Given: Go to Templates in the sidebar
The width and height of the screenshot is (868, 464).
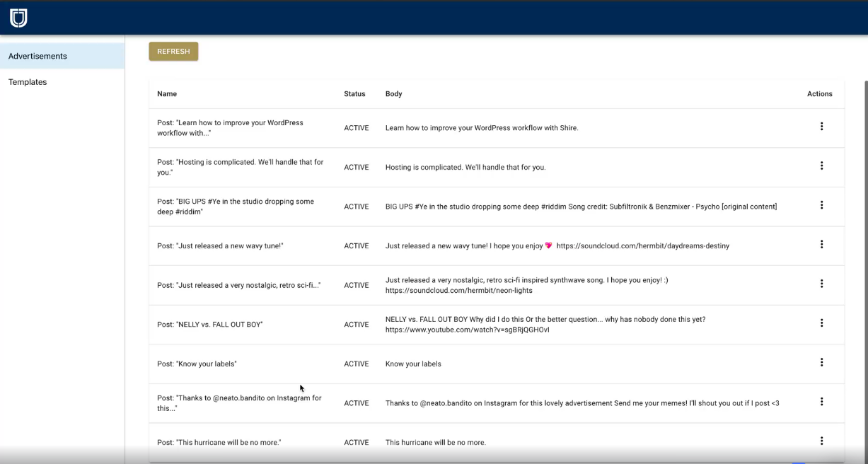Looking at the screenshot, I should click(x=62, y=82).
